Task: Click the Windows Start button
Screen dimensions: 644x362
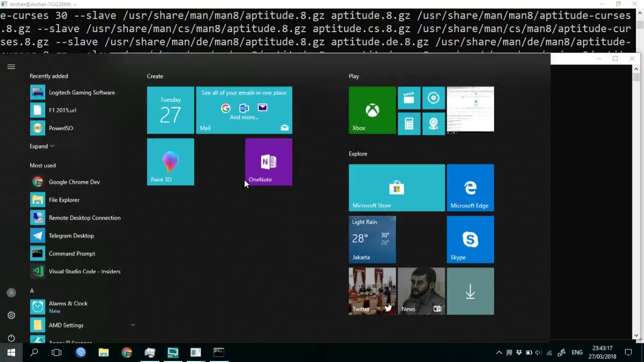Action: coord(11,352)
